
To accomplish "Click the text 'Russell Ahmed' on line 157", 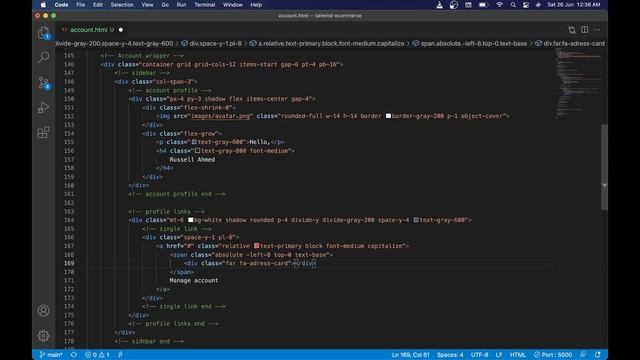I will (192, 160).
